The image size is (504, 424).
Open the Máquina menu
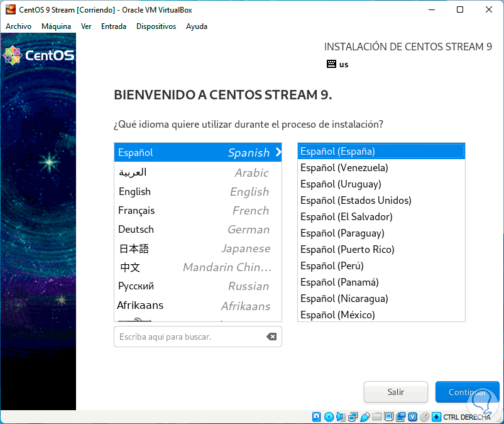pos(57,26)
